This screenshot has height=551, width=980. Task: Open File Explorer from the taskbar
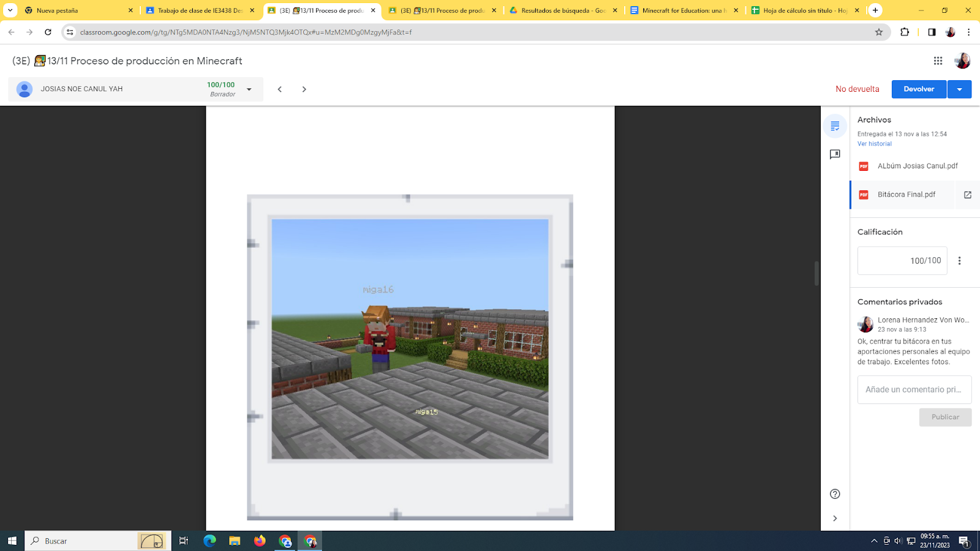(235, 541)
